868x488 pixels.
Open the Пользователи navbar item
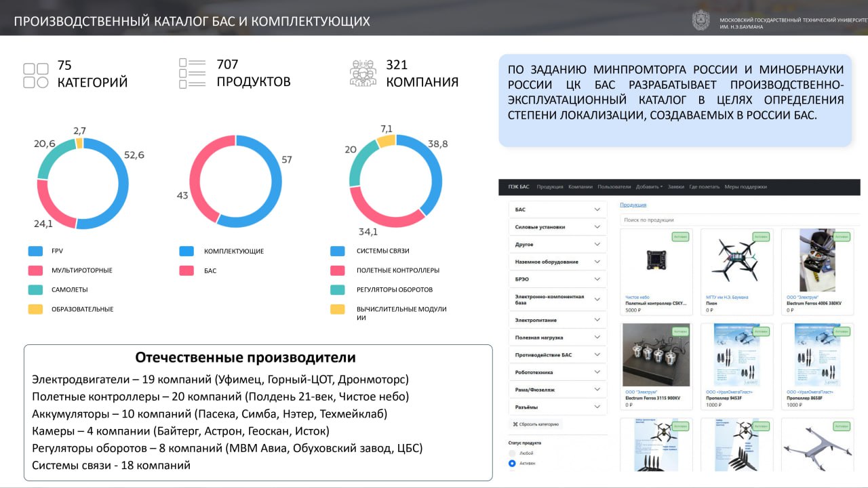coord(614,187)
